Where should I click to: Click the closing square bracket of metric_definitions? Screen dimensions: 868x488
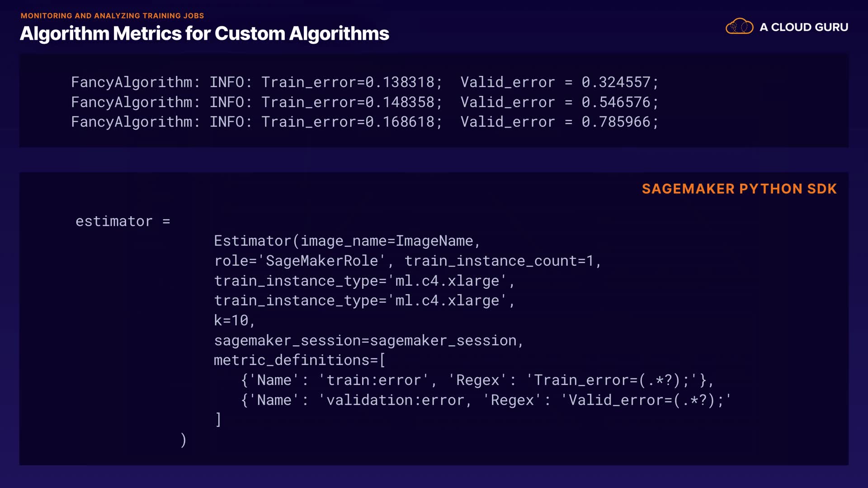click(218, 420)
